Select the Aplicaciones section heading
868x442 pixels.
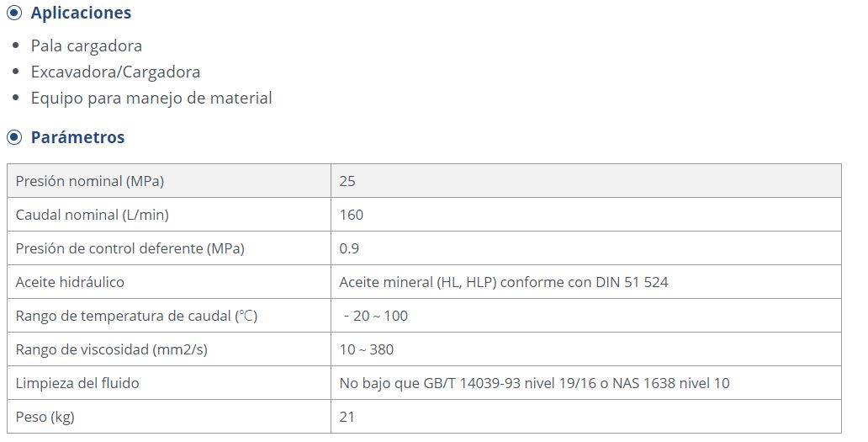[81, 13]
